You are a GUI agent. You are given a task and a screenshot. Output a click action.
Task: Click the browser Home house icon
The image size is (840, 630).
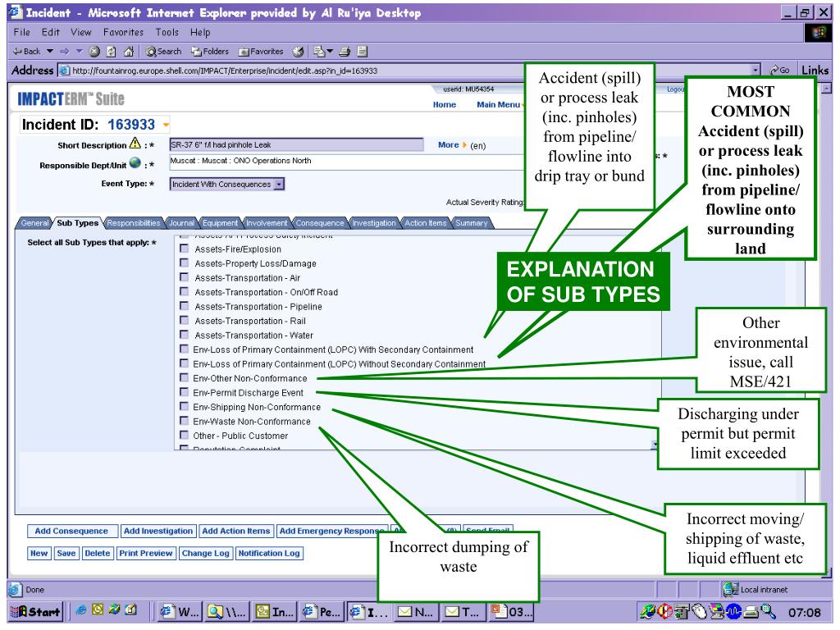tap(129, 52)
